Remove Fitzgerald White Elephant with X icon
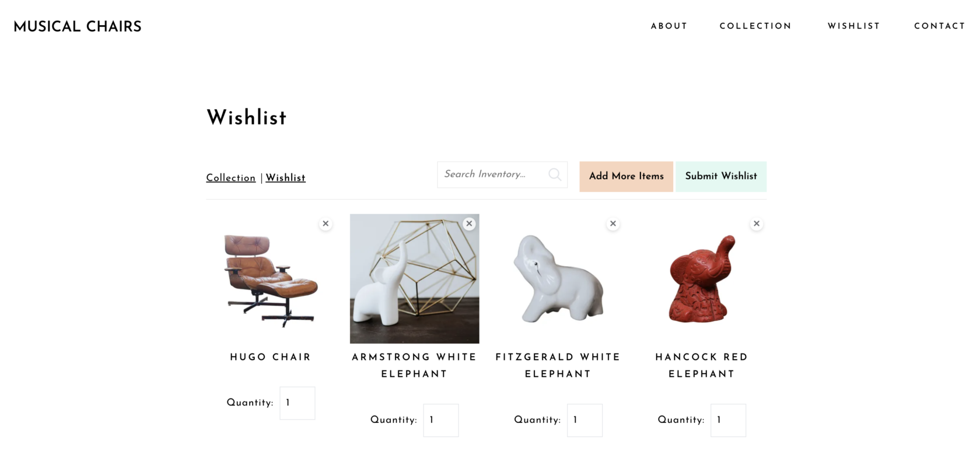The height and width of the screenshot is (451, 980). 613,223
